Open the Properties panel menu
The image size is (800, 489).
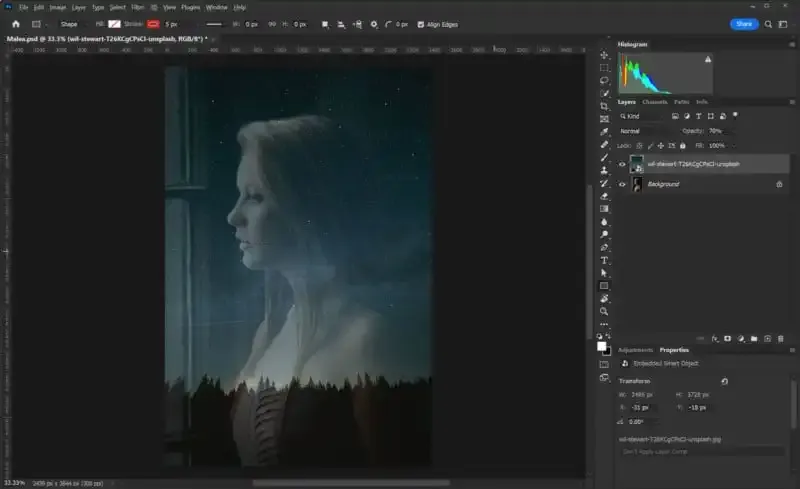click(792, 350)
